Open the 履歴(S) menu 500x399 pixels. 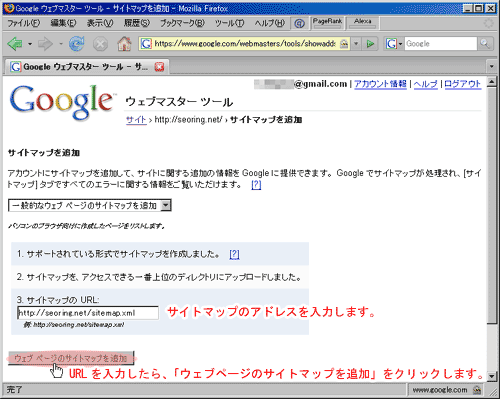[x=137, y=23]
